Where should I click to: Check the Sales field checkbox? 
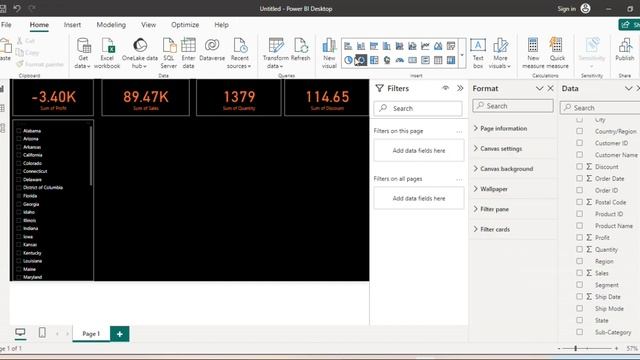coord(580,273)
